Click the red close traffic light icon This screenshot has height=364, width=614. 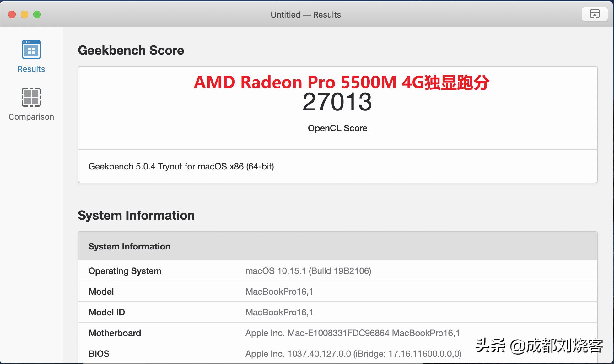(x=12, y=14)
